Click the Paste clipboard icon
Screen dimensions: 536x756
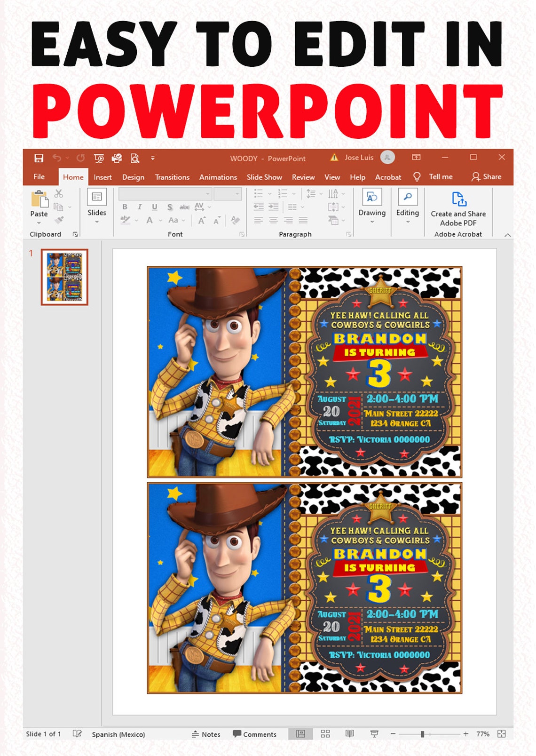tap(39, 199)
